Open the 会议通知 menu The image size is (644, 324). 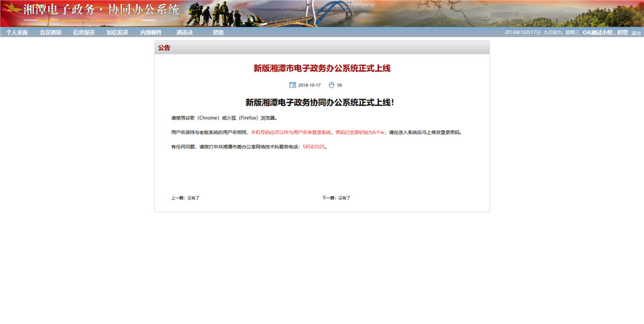point(50,32)
